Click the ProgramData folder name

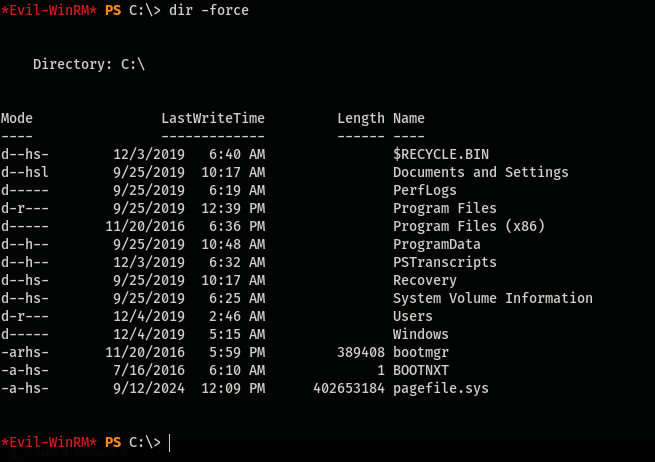pyautogui.click(x=437, y=244)
